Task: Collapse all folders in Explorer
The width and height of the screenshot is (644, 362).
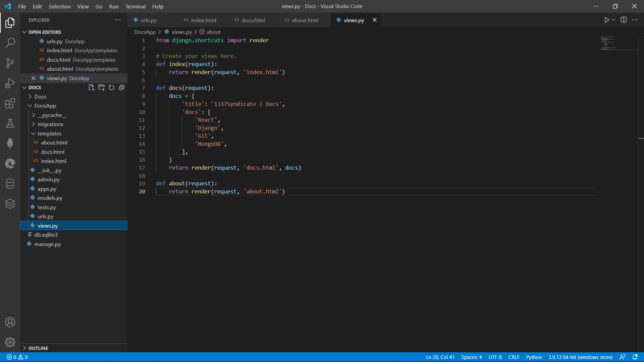Action: click(121, 87)
